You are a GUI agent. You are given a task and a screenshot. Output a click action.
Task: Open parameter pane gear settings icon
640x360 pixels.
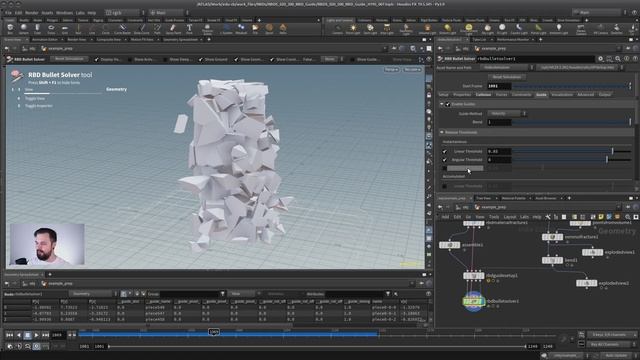[x=600, y=59]
